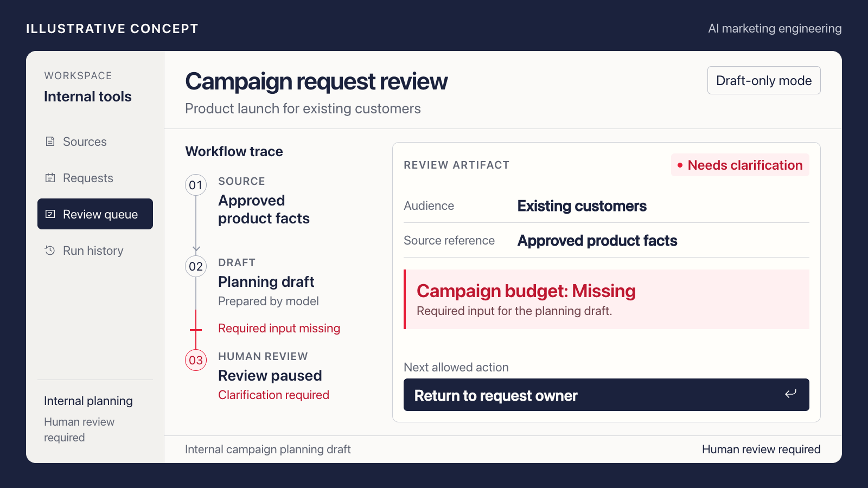
Task: Click the REVIEW ARTIFACT panel label
Action: tap(456, 165)
